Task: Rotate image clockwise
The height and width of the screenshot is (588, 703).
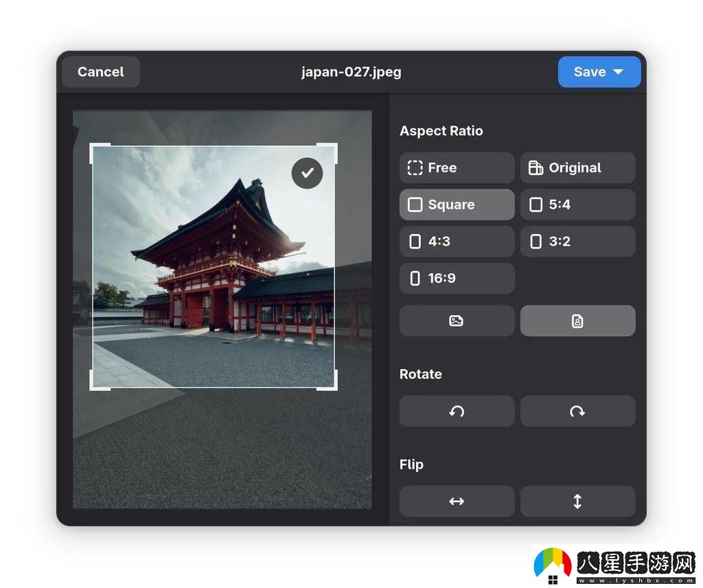Action: (577, 411)
